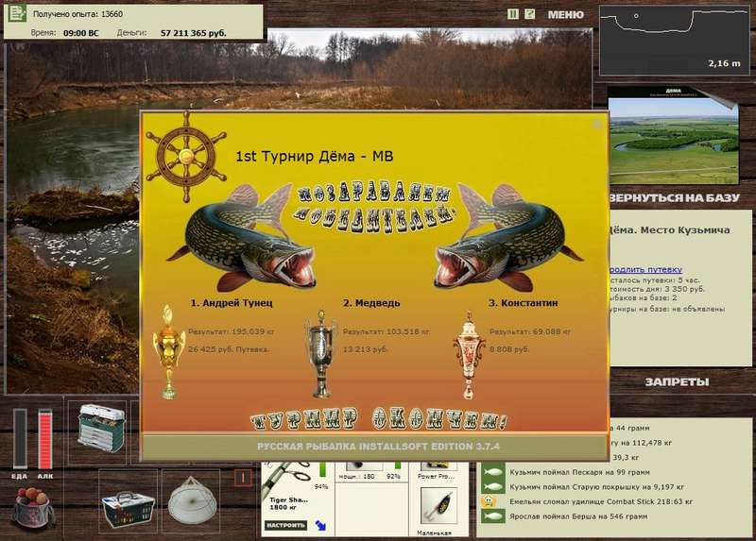The height and width of the screenshot is (541, 756).
Task: Click 'Результат: 69,088 кг' text
Action: pyautogui.click(x=530, y=332)
